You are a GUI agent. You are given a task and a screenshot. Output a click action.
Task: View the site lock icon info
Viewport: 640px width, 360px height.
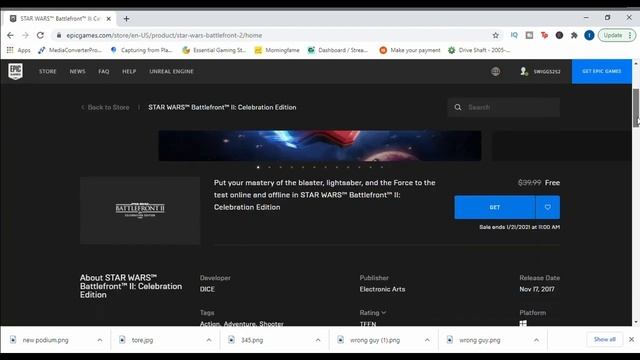click(x=59, y=36)
